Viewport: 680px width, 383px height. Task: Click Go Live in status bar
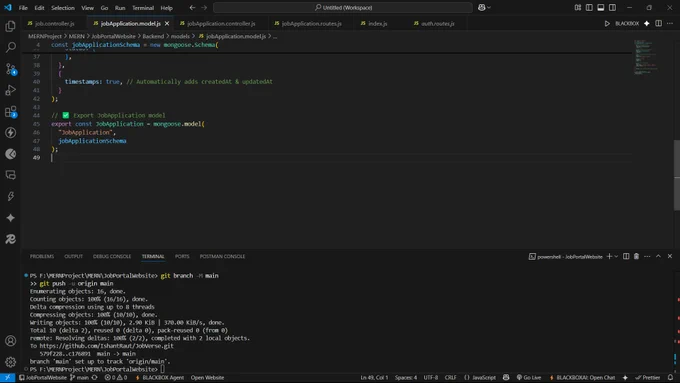pos(529,377)
